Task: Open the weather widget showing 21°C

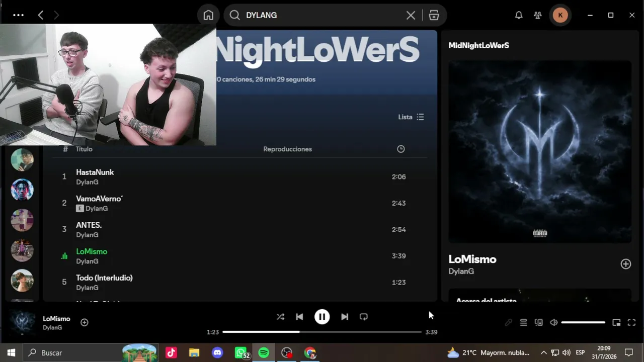Action: (x=488, y=352)
